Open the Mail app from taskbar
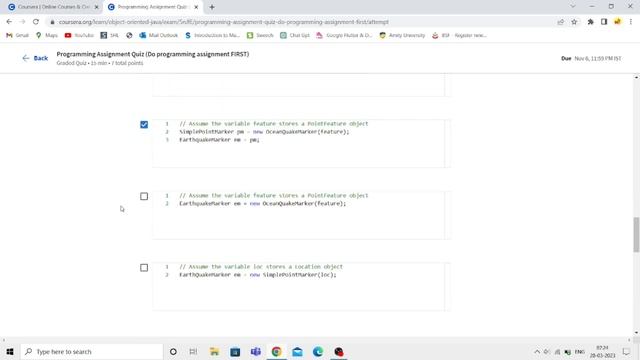The width and height of the screenshot is (640, 360). point(298,351)
